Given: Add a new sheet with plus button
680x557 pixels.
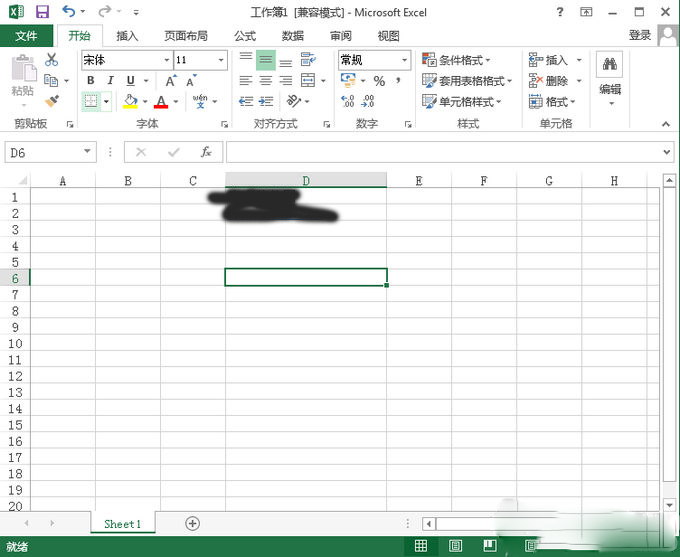Looking at the screenshot, I should point(192,524).
